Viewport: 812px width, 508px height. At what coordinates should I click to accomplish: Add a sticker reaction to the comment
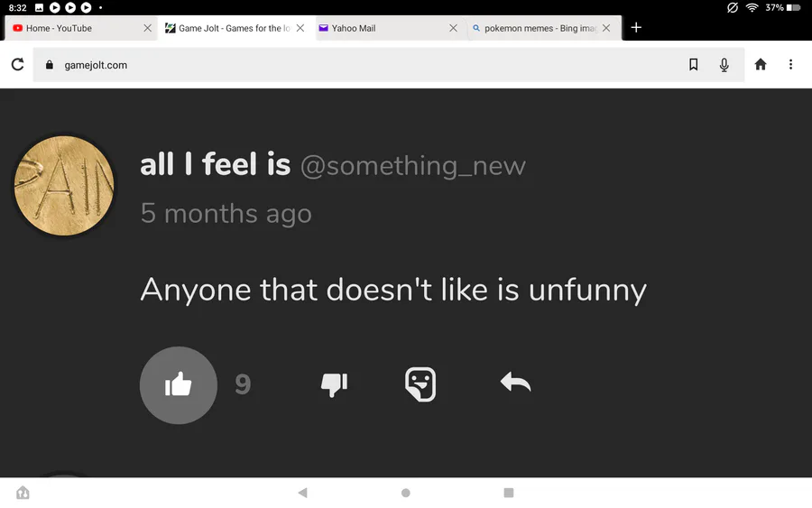click(x=420, y=384)
